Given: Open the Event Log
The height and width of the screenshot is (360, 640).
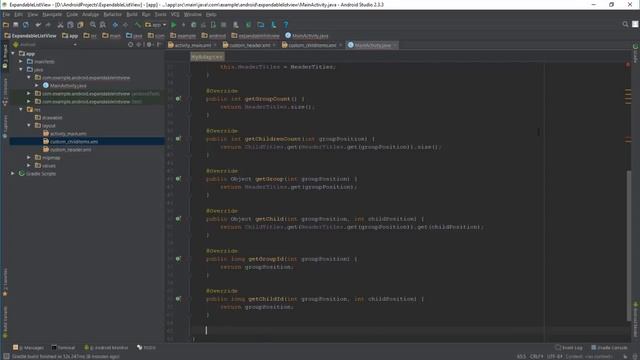Looking at the screenshot, I should click(x=569, y=348).
